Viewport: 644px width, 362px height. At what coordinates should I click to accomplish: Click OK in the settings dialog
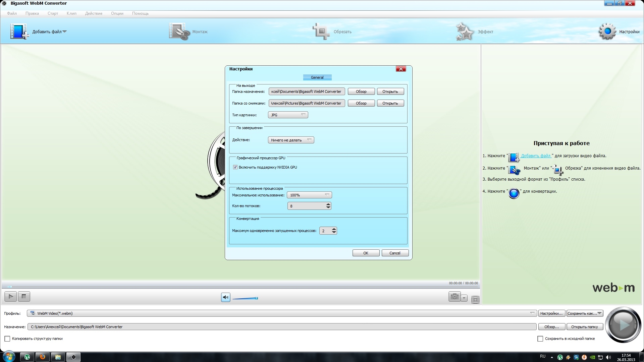(x=366, y=253)
